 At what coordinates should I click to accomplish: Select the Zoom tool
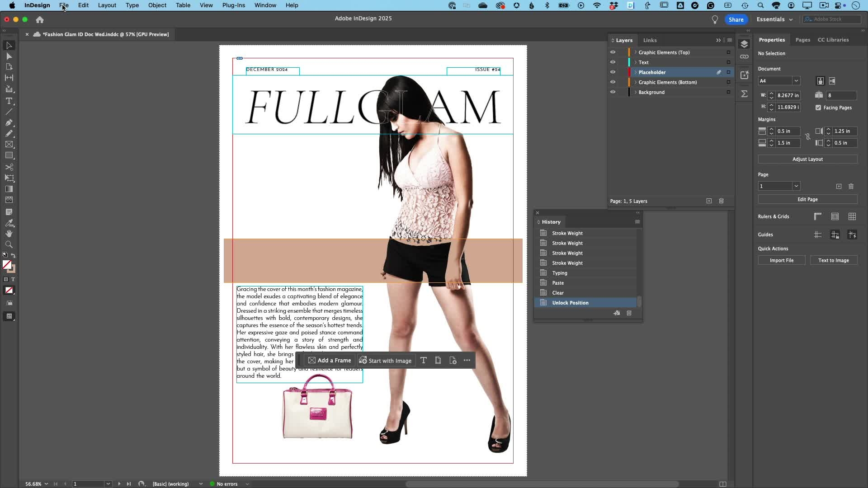[x=9, y=244]
